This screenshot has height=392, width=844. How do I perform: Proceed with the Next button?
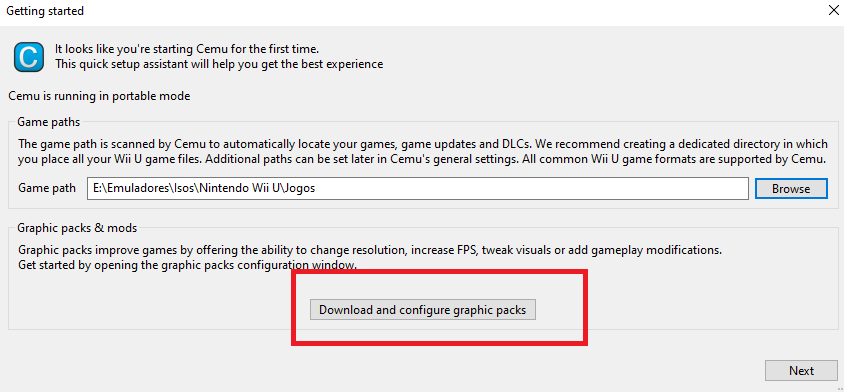[801, 370]
